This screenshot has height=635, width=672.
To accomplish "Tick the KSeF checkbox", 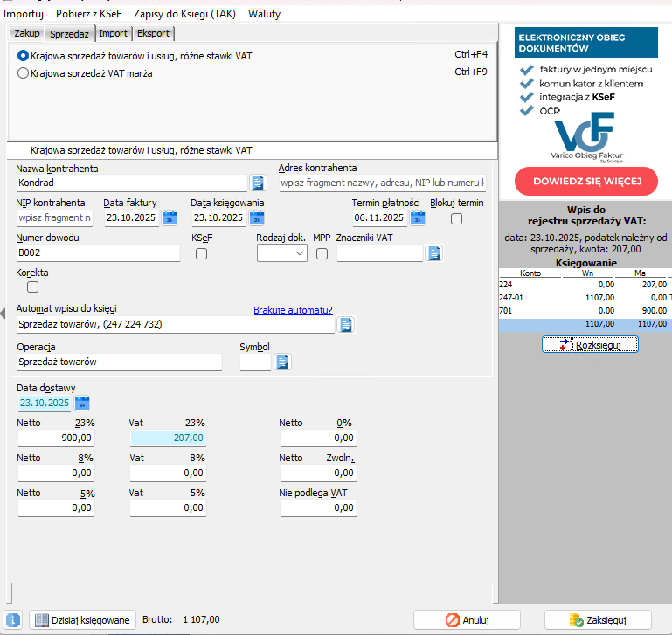I will 202,253.
